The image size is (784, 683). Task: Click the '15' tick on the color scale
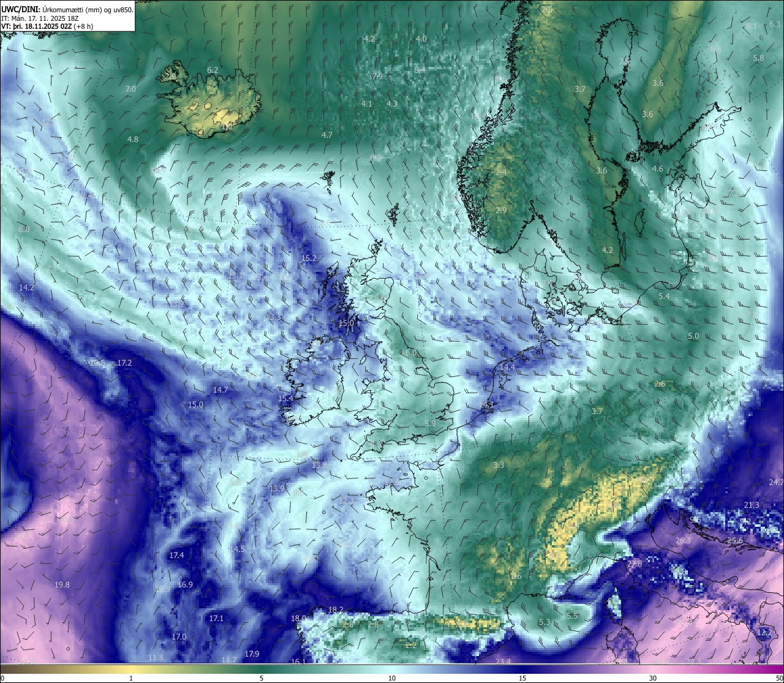[x=522, y=678]
